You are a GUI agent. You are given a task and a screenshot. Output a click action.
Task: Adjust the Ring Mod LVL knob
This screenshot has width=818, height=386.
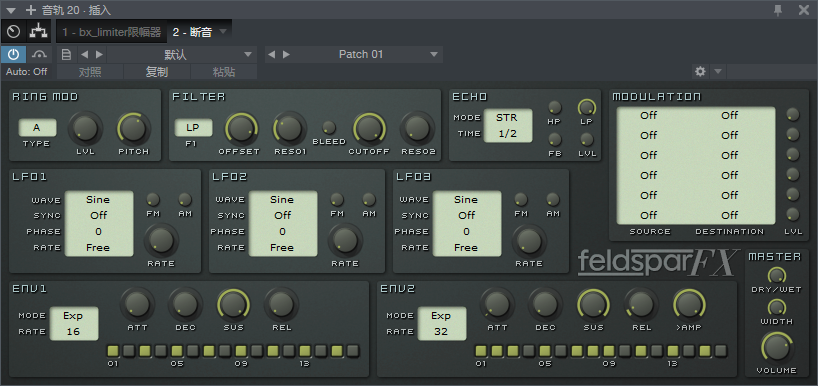(x=86, y=128)
